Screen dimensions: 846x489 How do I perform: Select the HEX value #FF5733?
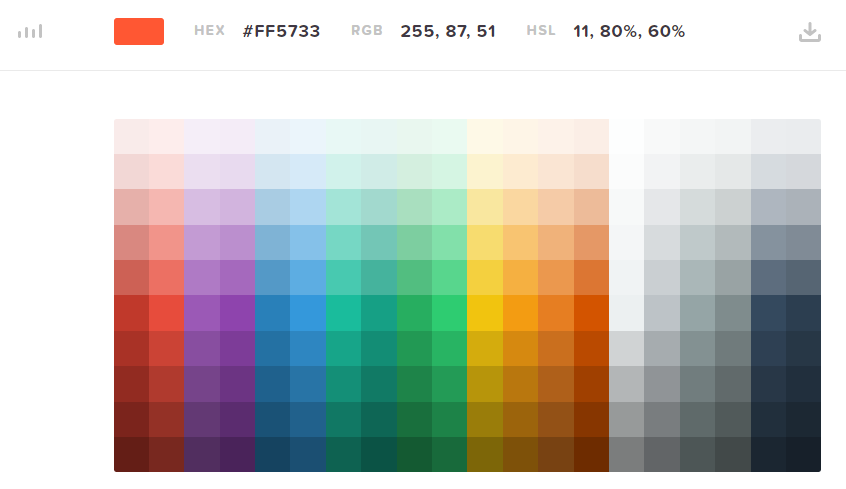(x=281, y=31)
